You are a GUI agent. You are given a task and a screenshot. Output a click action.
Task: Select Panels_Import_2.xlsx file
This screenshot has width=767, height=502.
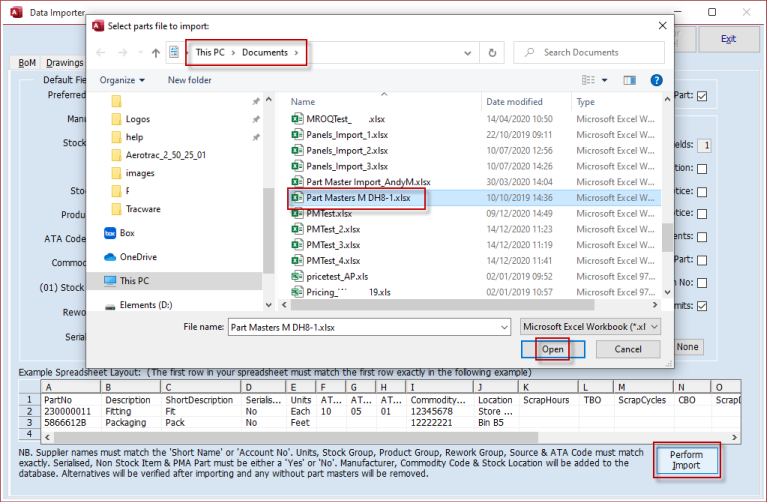(347, 150)
